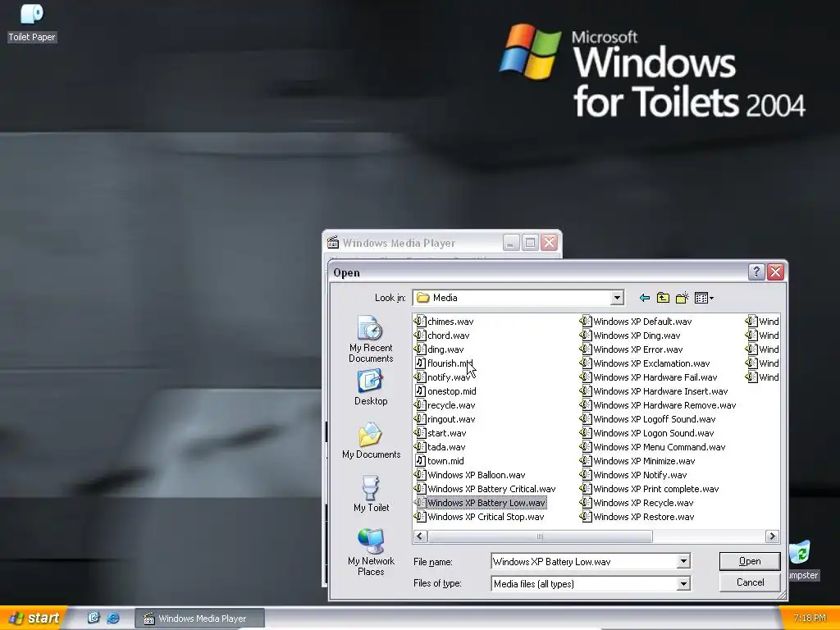The height and width of the screenshot is (630, 840).
Task: Select the onestop.mid file icon
Action: click(421, 391)
